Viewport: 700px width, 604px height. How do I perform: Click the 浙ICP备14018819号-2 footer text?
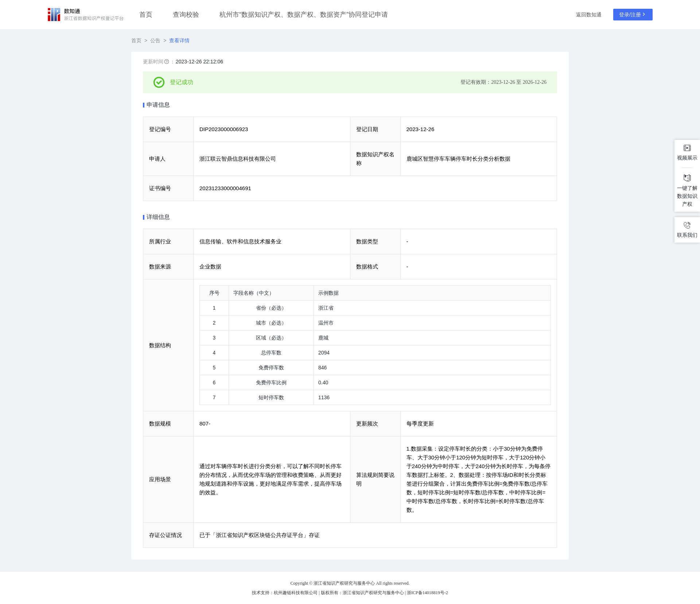pos(427,593)
